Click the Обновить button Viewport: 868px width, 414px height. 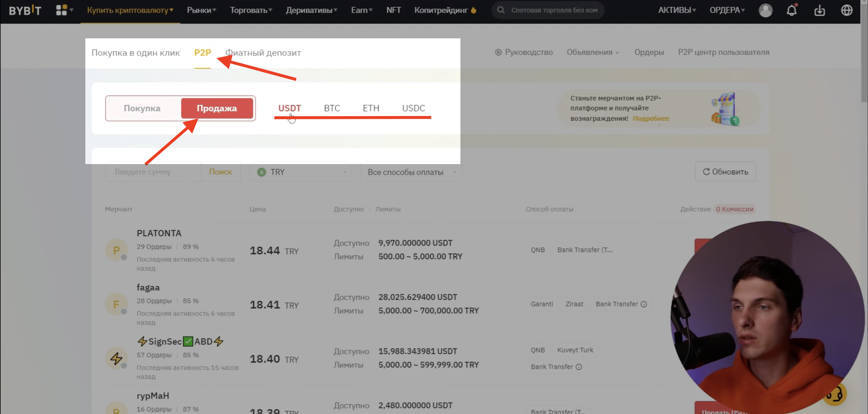(725, 172)
